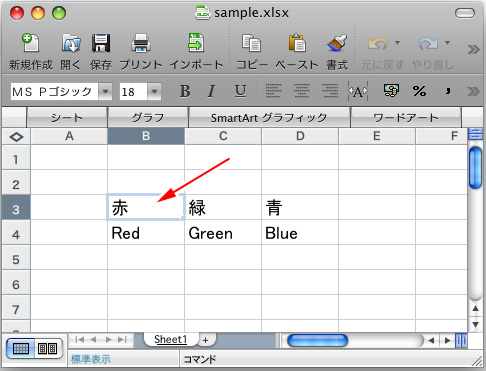This screenshot has height=371, width=486.
Task: Open the SmartArt グラフィック tab
Action: [x=269, y=117]
